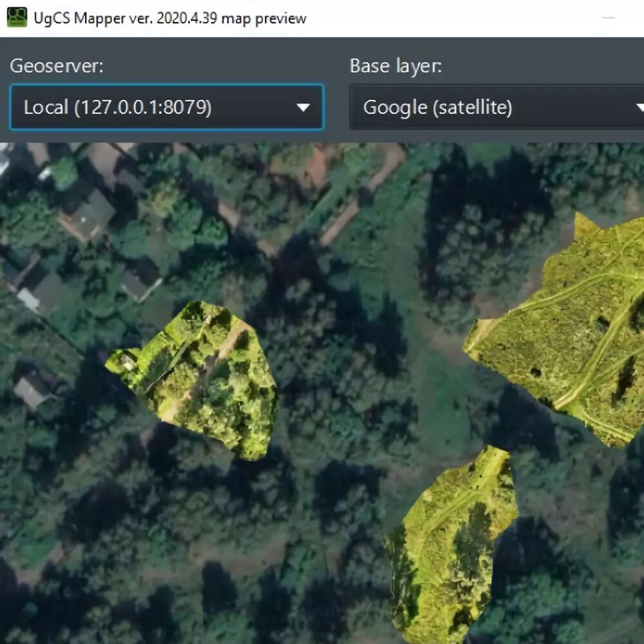Click the window title 'UgCS Mapper ver. 2020.4.39 map preview'
The image size is (644, 644).
tap(170, 19)
